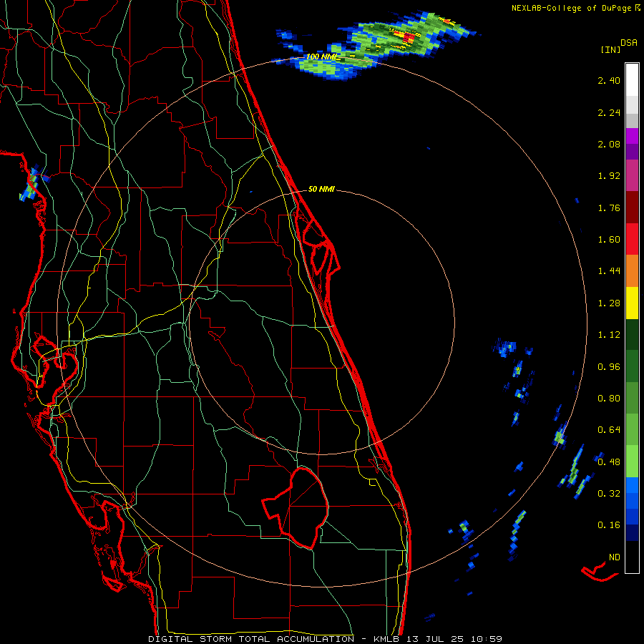The height and width of the screenshot is (644, 644).
Task: Click the legend value 0.64
Action: [x=609, y=430]
